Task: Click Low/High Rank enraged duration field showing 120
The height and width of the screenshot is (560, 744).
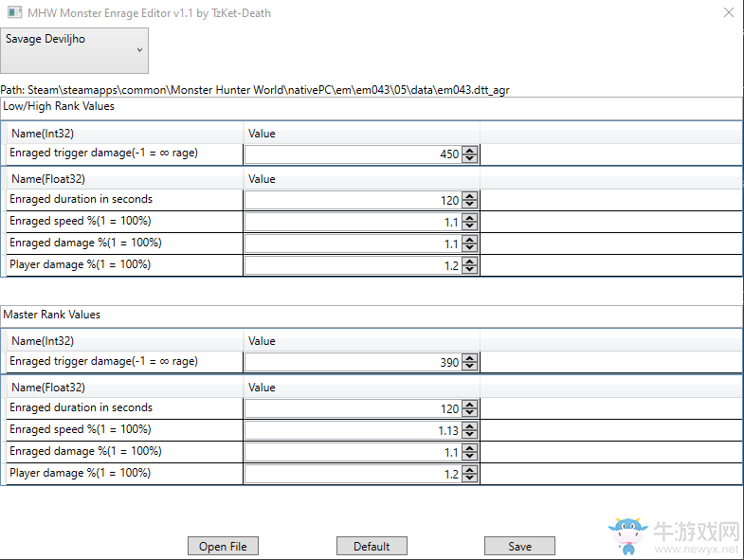Action: [x=353, y=200]
